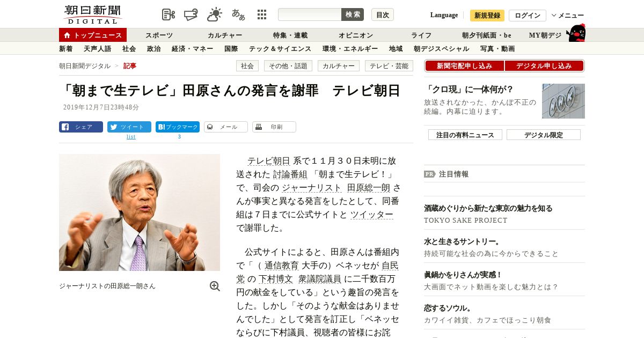The image size is (644, 338).
Task: Click ツイッター link in article
Action: 372,215
